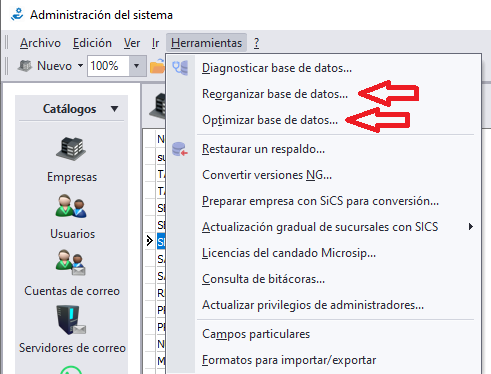Click the zoom 100% input field
Image resolution: width=491 pixels, height=374 pixels.
(108, 66)
